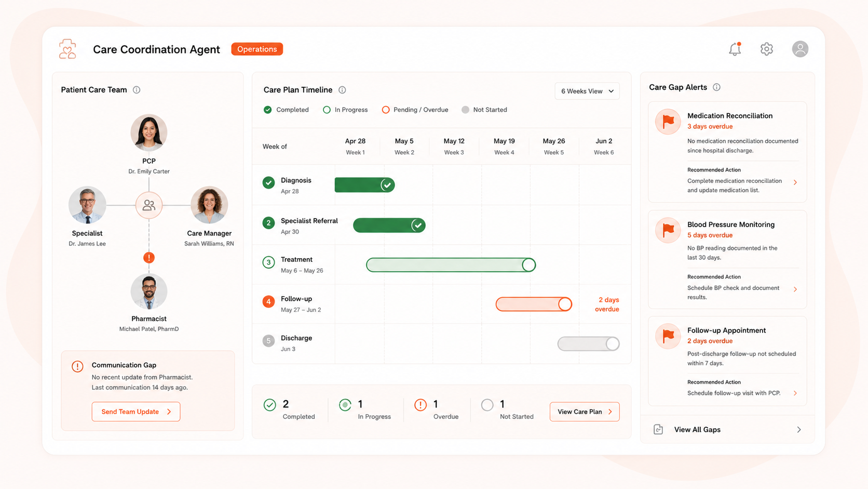Click the Send Team Update button
Image resolution: width=868 pixels, height=489 pixels.
click(x=136, y=412)
